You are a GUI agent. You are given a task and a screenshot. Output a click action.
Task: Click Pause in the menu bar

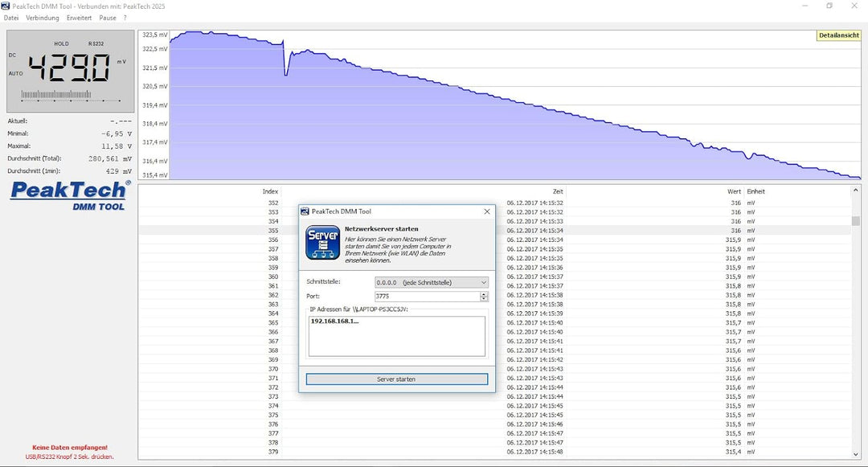108,18
